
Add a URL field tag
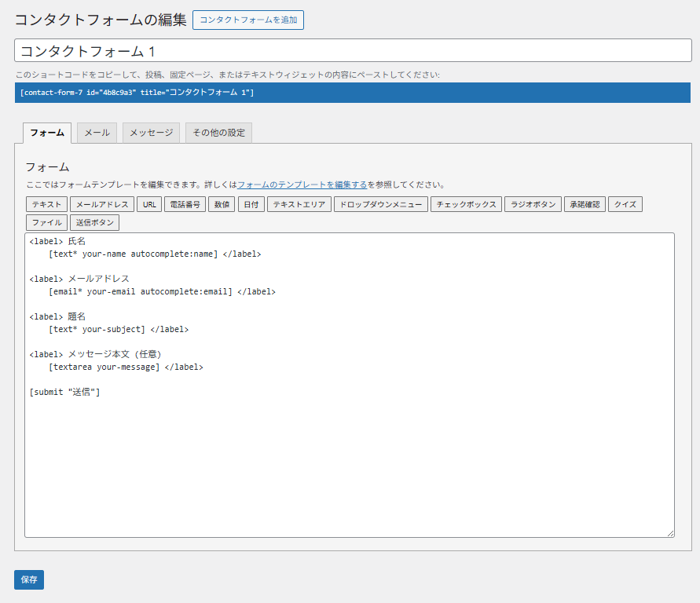[148, 204]
